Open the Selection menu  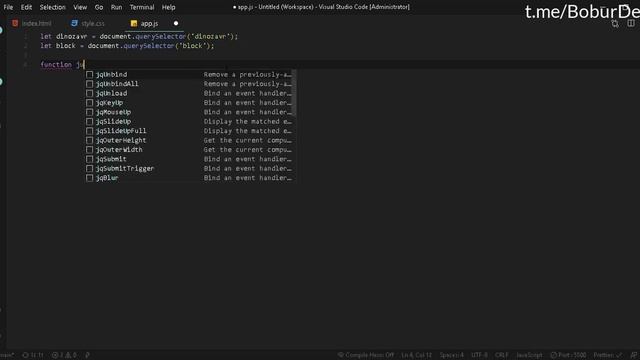pos(53,7)
